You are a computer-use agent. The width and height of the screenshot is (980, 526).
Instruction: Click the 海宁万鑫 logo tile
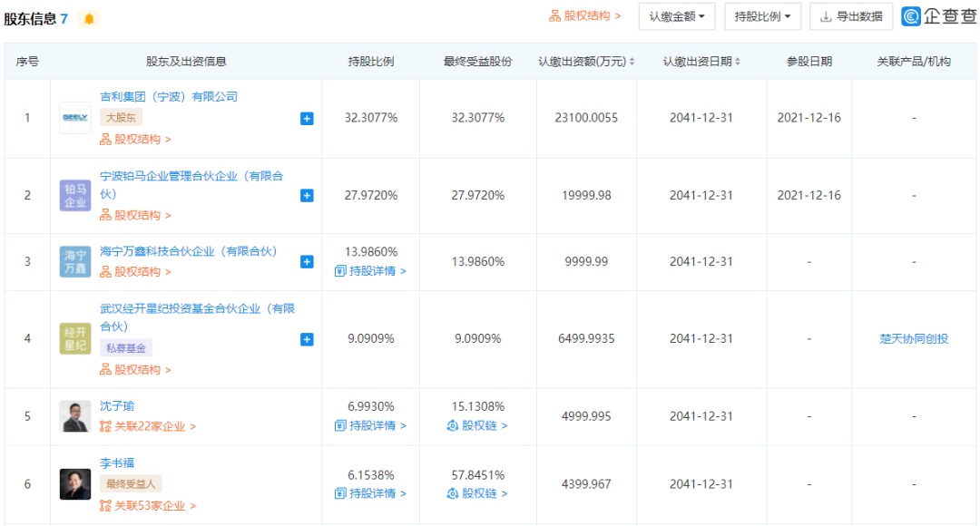tap(75, 262)
